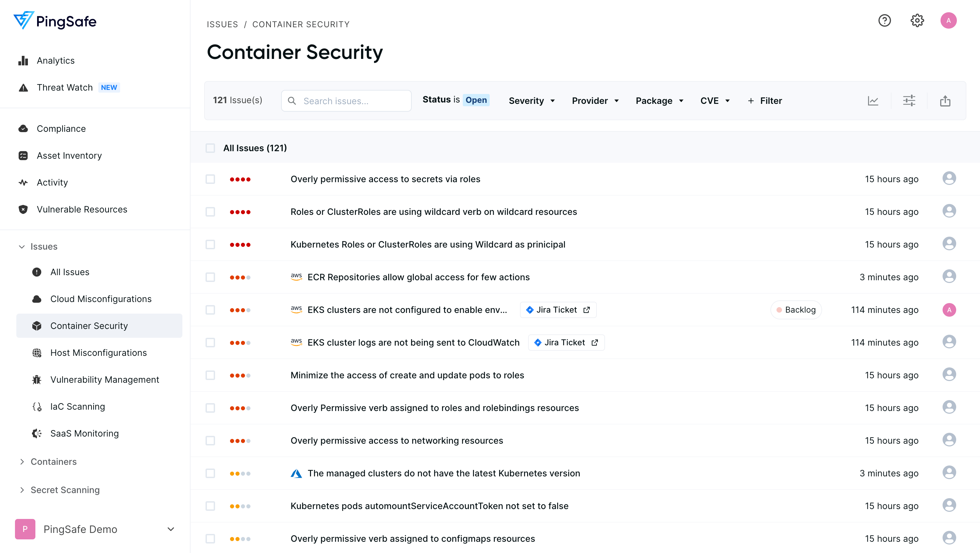
Task: Open the Jira Ticket for EKS cluster logs
Action: tap(566, 342)
